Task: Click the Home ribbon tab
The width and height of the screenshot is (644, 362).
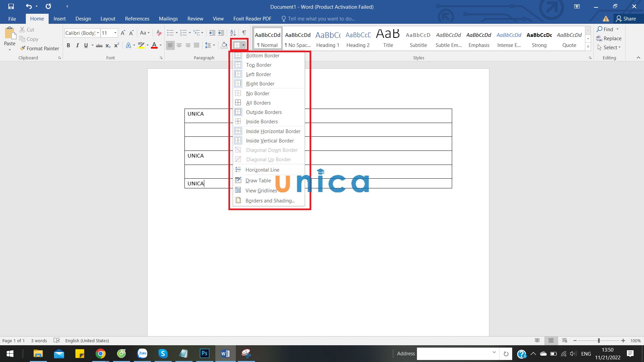Action: [x=37, y=18]
